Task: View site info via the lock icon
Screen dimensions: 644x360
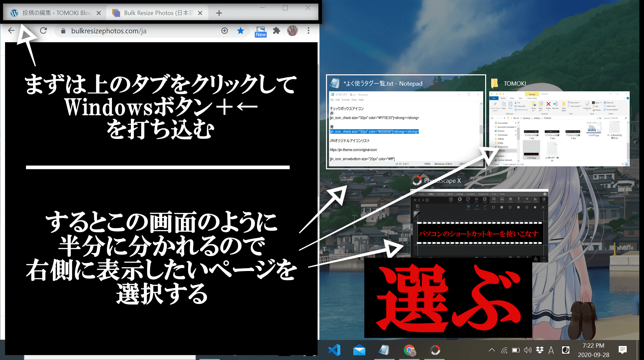Action: [x=63, y=31]
